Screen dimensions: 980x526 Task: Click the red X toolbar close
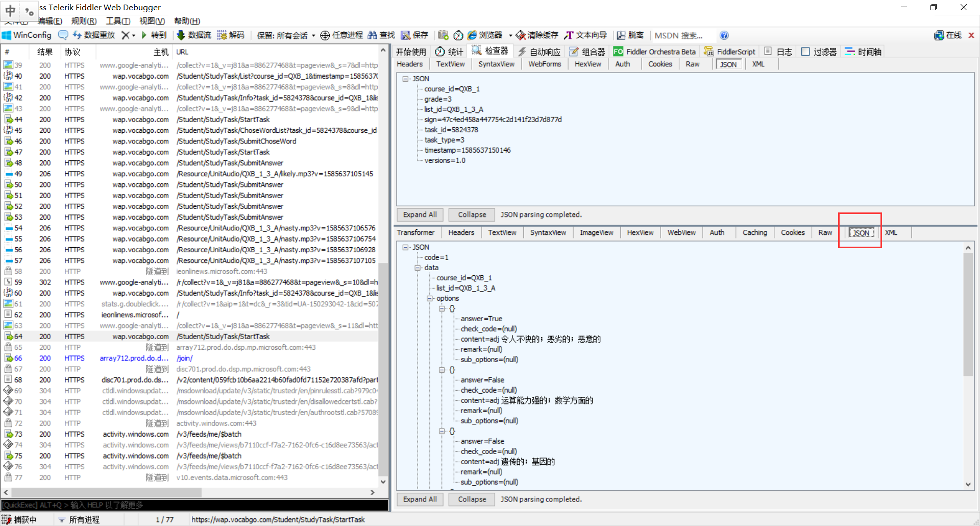[971, 35]
